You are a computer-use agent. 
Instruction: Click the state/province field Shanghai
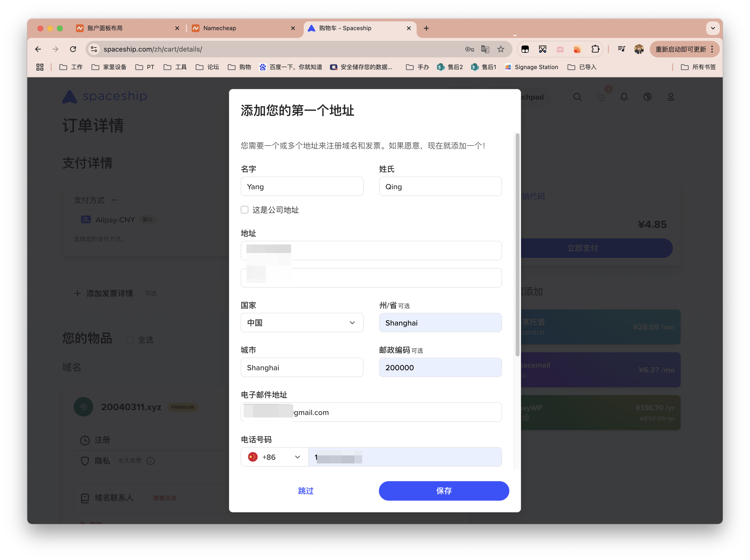440,323
